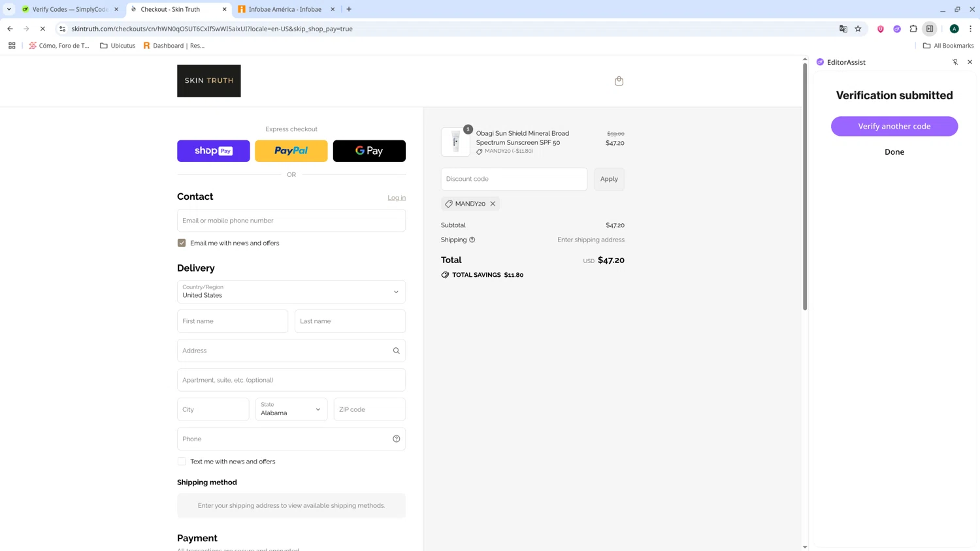Click Verify another code button
The image size is (980, 551).
click(894, 126)
